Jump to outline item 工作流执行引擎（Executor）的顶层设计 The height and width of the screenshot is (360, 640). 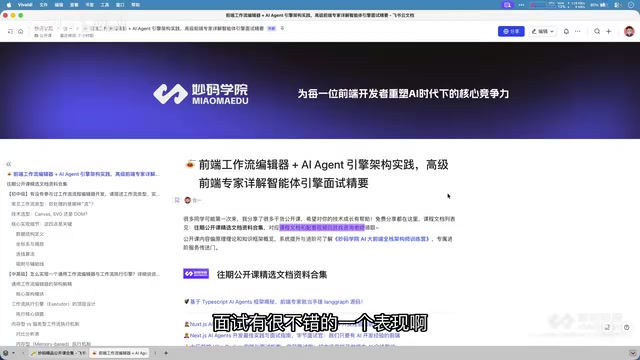(53, 304)
